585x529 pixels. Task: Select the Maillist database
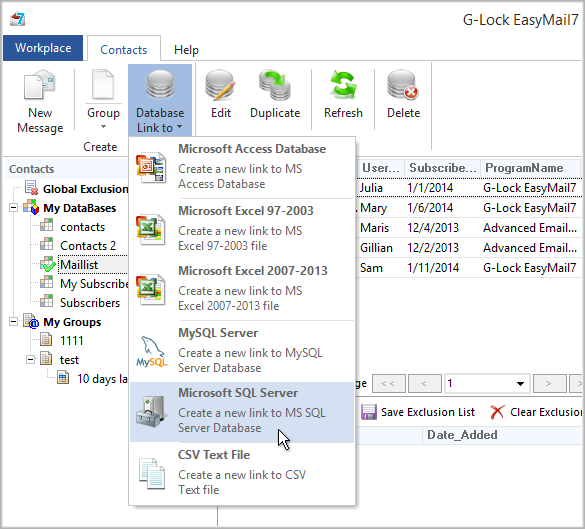pyautogui.click(x=79, y=265)
